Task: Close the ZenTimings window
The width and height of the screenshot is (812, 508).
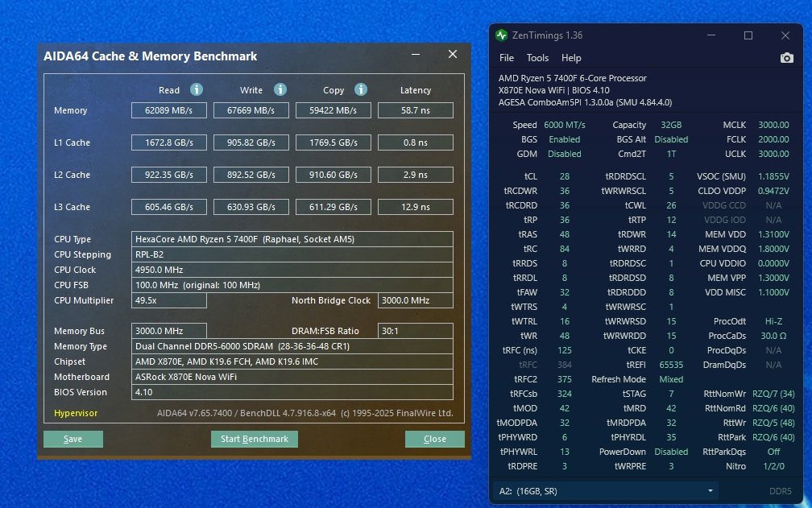Action: point(785,35)
